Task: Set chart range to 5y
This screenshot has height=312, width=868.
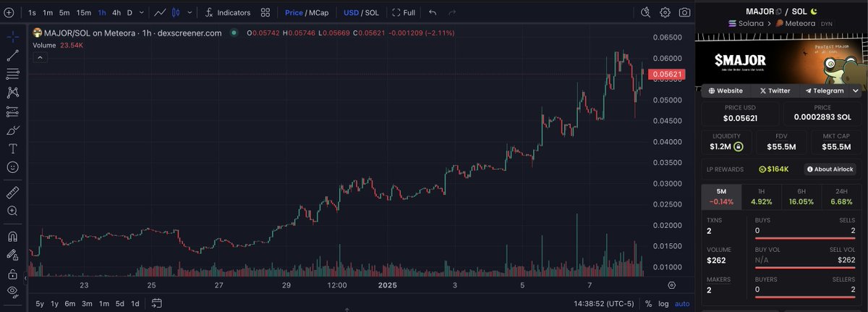Action: [x=40, y=304]
